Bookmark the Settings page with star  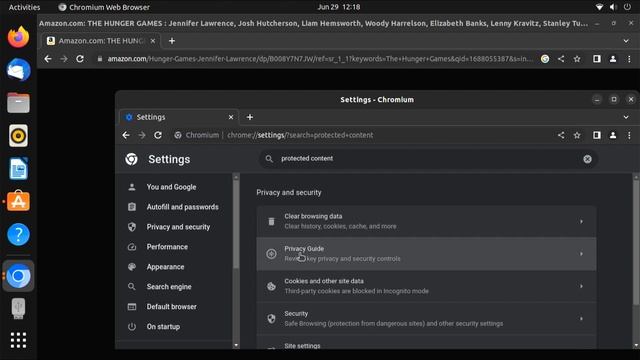577,135
